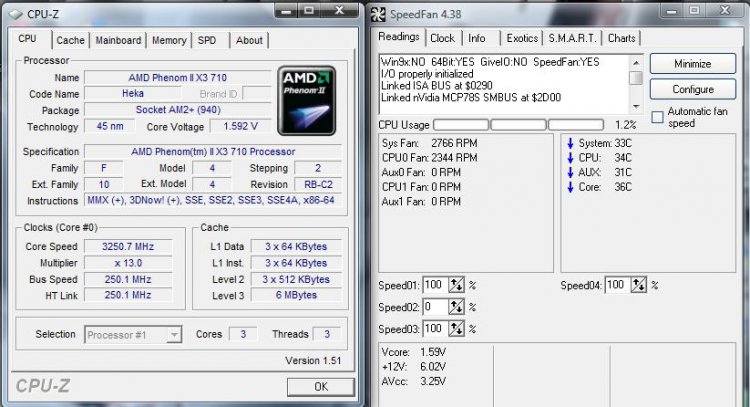View the S.M.A.R.T. tab in SpeedFan

click(573, 38)
